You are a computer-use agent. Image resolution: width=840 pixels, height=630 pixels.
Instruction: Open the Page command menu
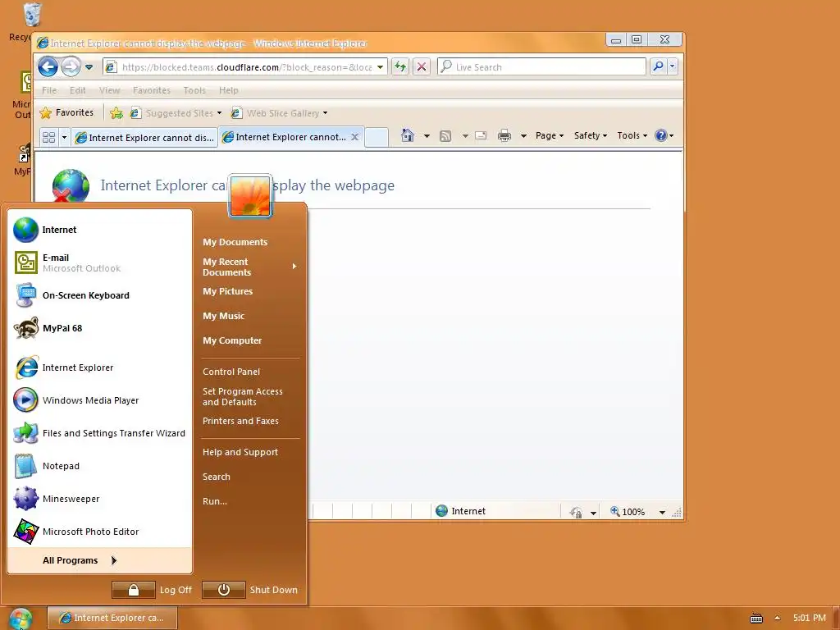(550, 135)
